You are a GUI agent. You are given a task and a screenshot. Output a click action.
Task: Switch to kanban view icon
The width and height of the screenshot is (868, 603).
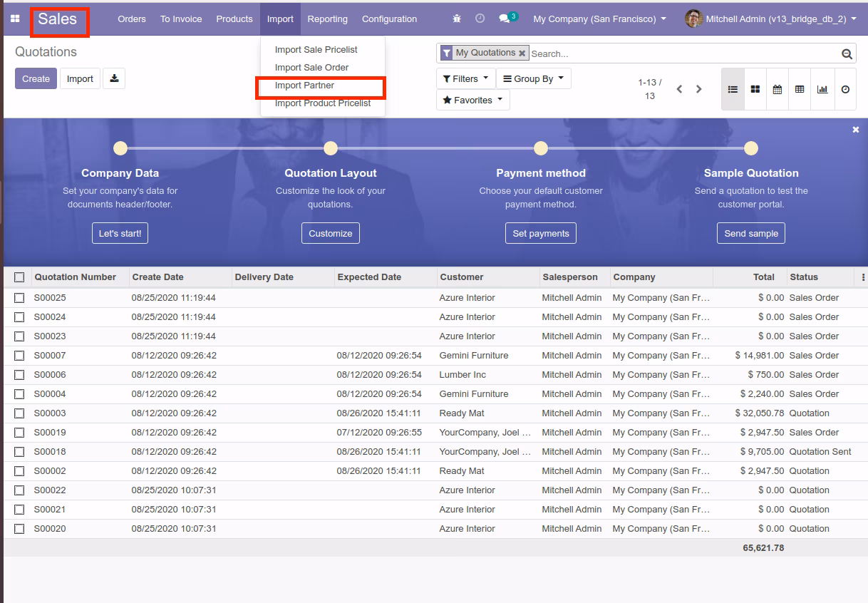[755, 89]
